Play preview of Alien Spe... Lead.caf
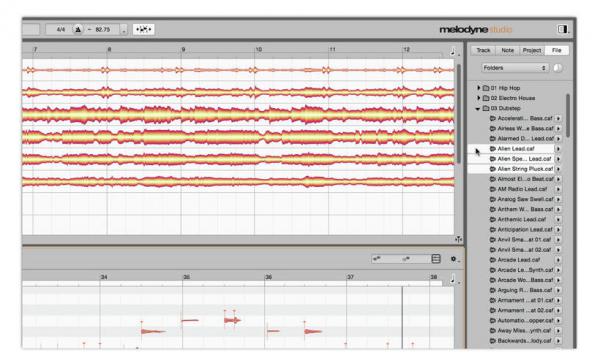Viewport: 600px width, 363px height. (x=558, y=159)
